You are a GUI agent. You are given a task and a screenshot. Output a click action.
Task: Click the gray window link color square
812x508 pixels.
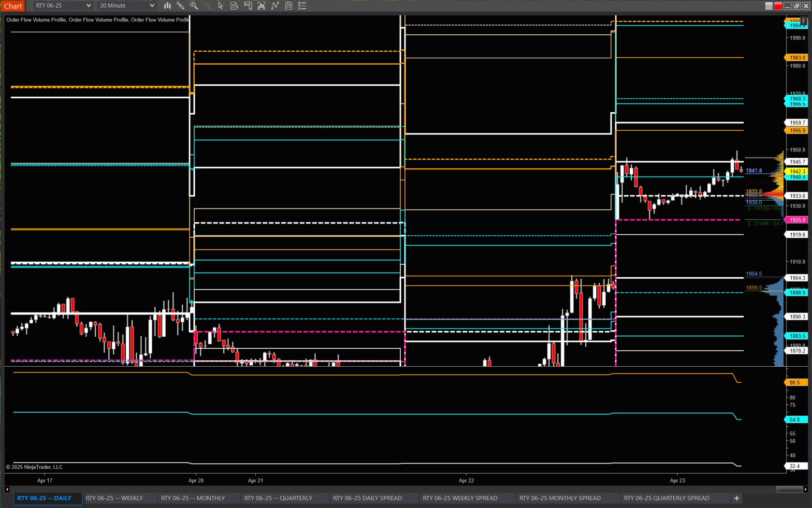(769, 6)
